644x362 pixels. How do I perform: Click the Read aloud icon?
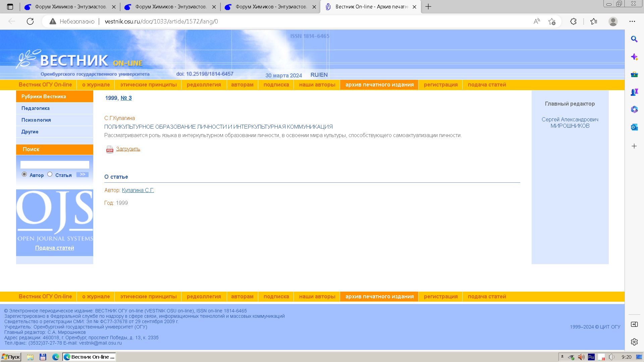coord(537,21)
